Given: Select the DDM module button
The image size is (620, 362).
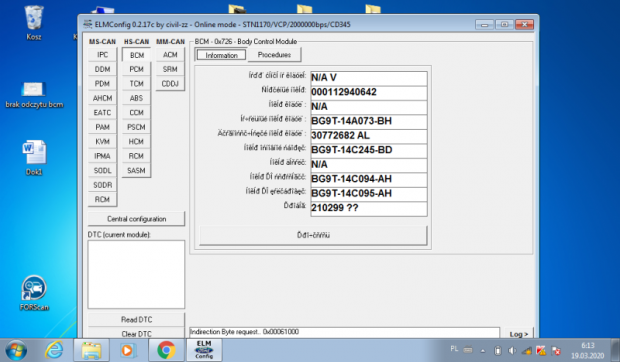Looking at the screenshot, I should click(102, 69).
